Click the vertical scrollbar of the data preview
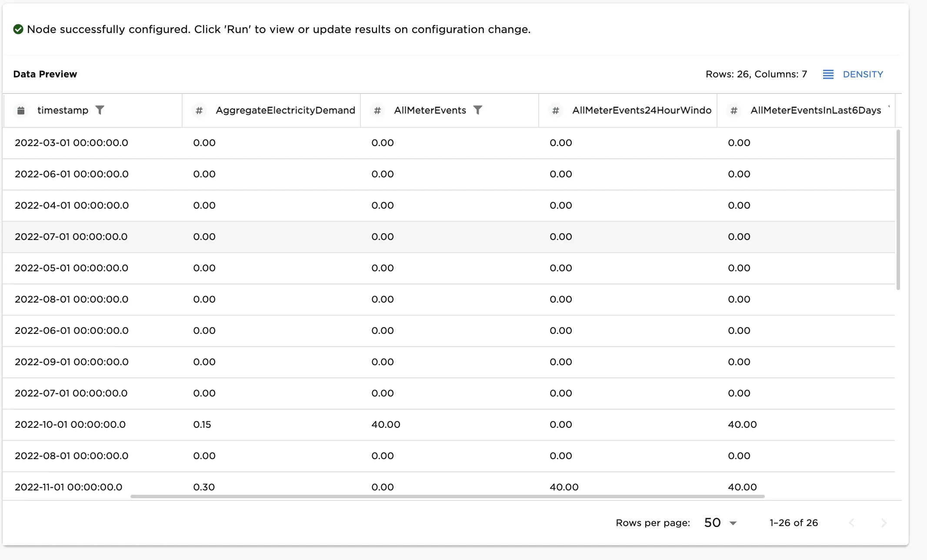This screenshot has height=560, width=927. 898,210
